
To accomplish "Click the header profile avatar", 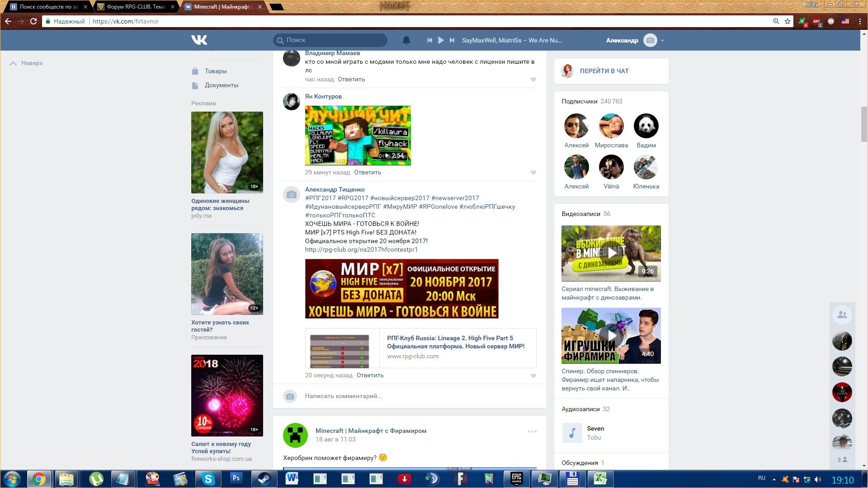I will pos(650,40).
